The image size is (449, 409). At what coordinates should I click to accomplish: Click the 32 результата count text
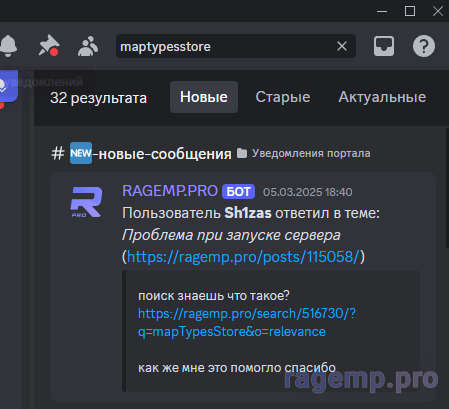[x=98, y=98]
